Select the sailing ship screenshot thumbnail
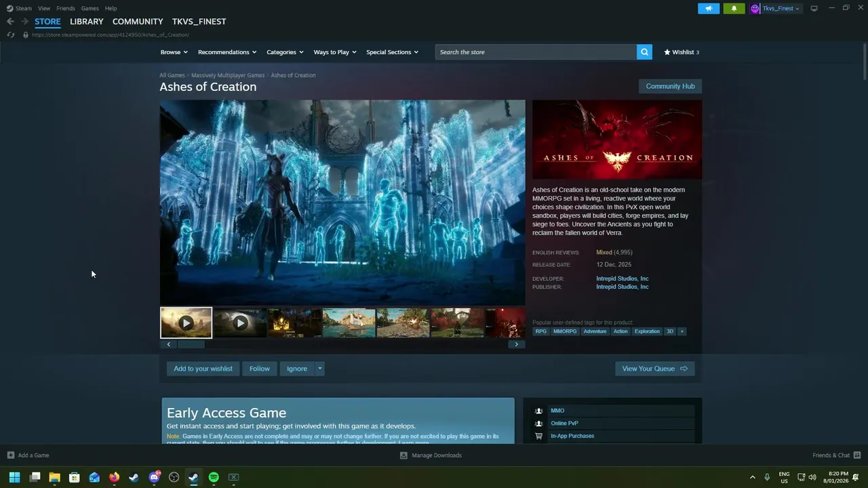The height and width of the screenshot is (488, 868). 349,323
